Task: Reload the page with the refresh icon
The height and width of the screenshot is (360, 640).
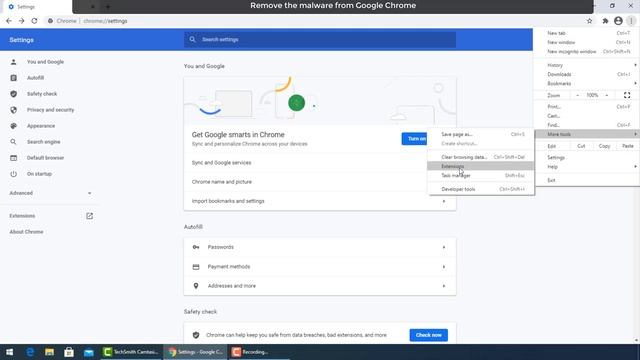Action: coord(34,21)
